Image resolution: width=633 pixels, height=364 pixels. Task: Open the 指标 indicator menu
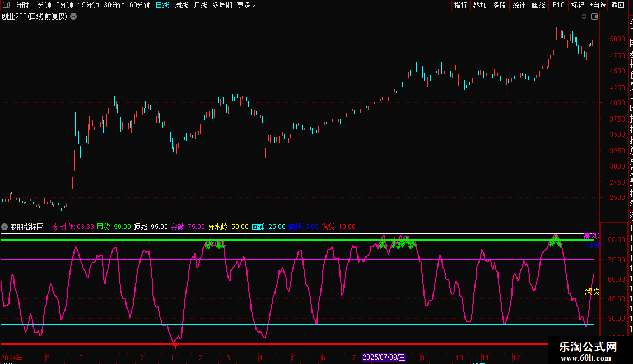(460, 5)
